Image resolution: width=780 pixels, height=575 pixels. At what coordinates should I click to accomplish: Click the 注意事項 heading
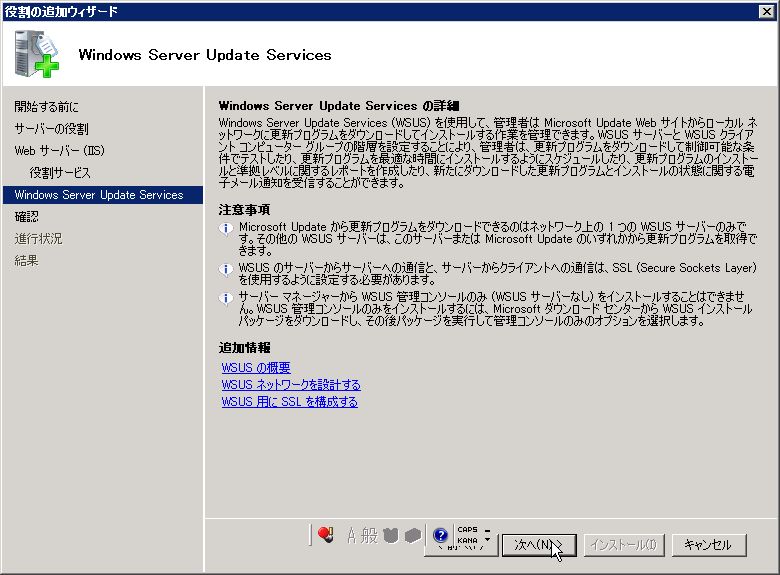[244, 210]
